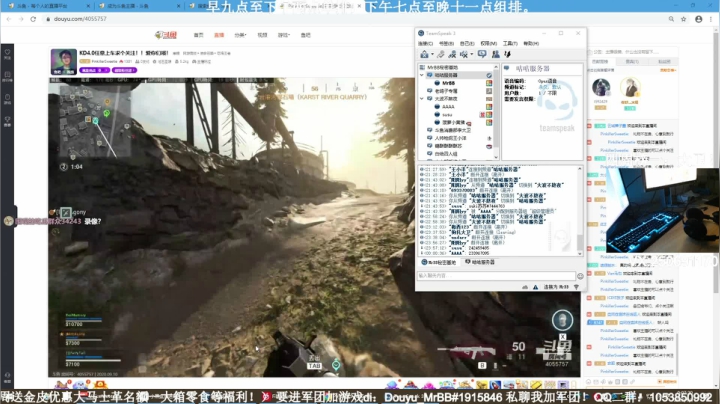Switch to the 咕咕服务器 channel chat tab
This screenshot has width=720, height=404.
480,262
